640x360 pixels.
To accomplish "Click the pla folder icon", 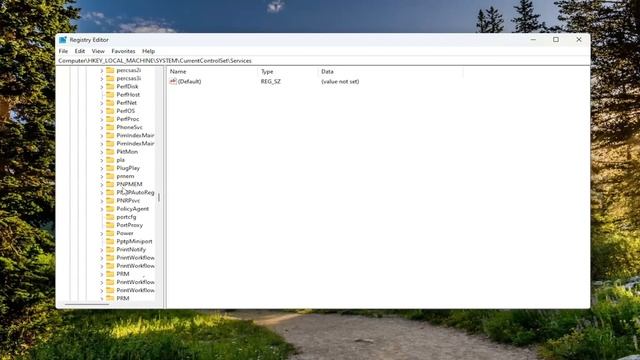I will tap(110, 160).
